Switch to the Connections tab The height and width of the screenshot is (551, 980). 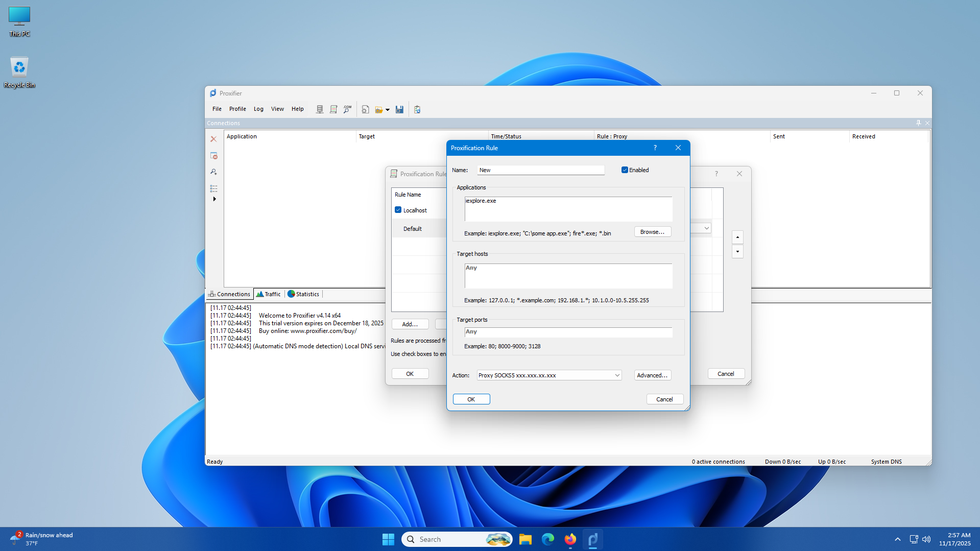229,294
